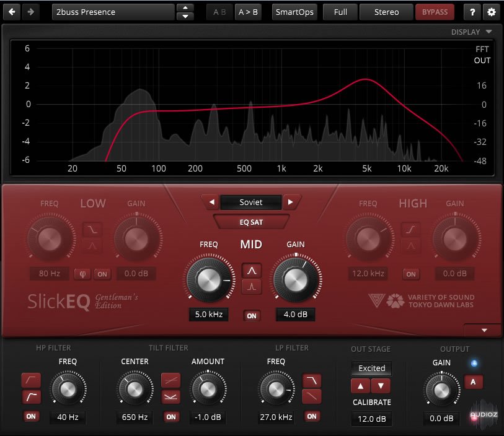504x436 pixels.
Task: Click the LOW GAIN knob
Action: [136, 239]
